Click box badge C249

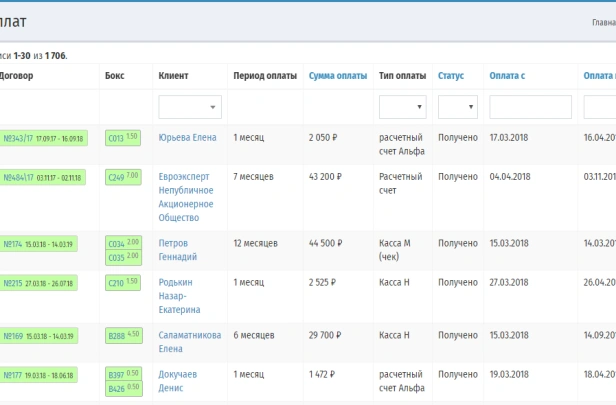coord(123,177)
